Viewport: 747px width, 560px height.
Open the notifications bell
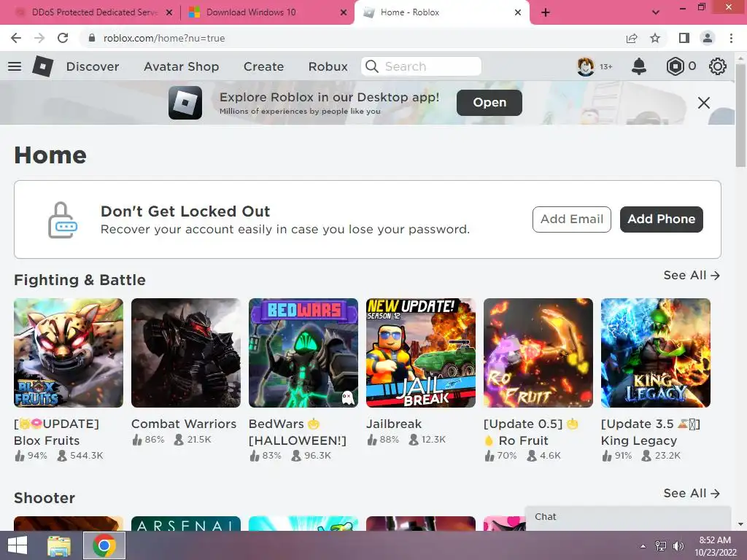639,66
